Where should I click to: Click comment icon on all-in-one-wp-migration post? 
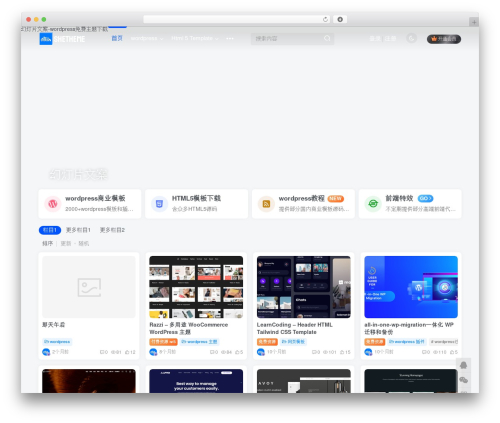424,352
